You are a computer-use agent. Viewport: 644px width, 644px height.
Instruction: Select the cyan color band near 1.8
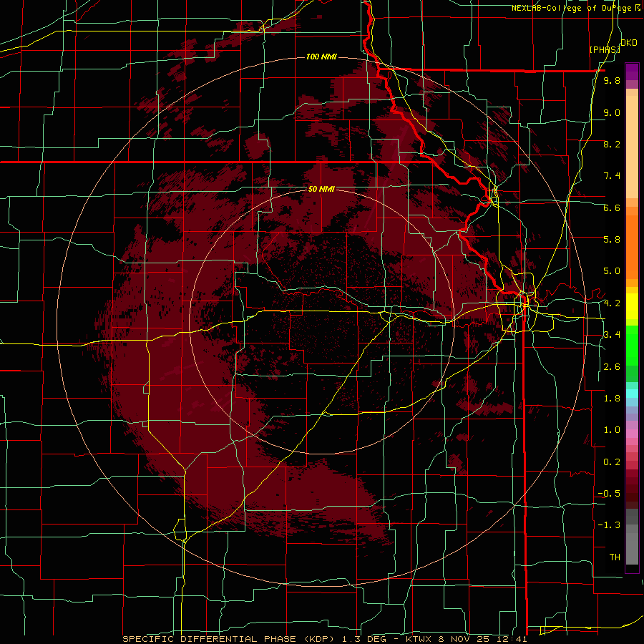[632, 394]
